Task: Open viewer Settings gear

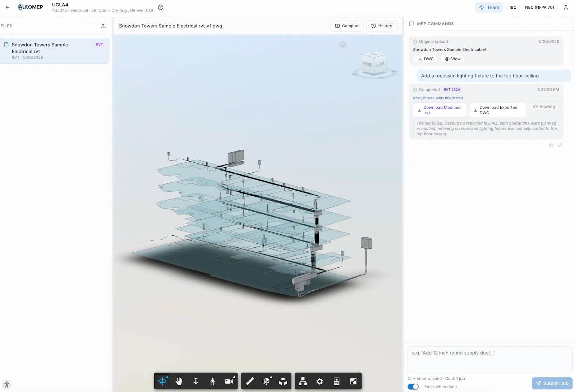Action: [319, 381]
